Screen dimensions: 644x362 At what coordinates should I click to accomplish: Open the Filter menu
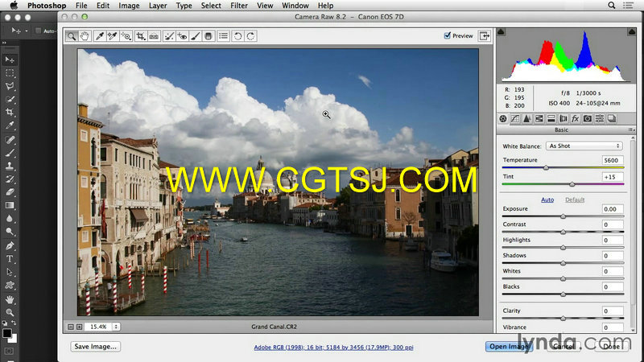(x=238, y=6)
